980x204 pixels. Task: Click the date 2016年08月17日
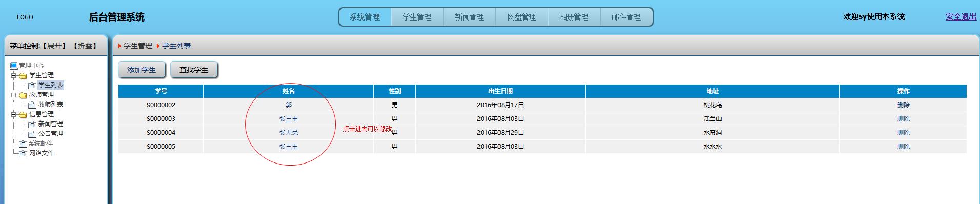(501, 105)
